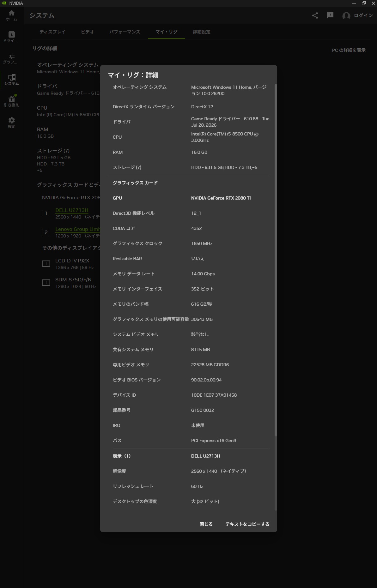Click the 60 Hz refresh rate value
Image resolution: width=377 pixels, height=588 pixels.
coord(197,486)
